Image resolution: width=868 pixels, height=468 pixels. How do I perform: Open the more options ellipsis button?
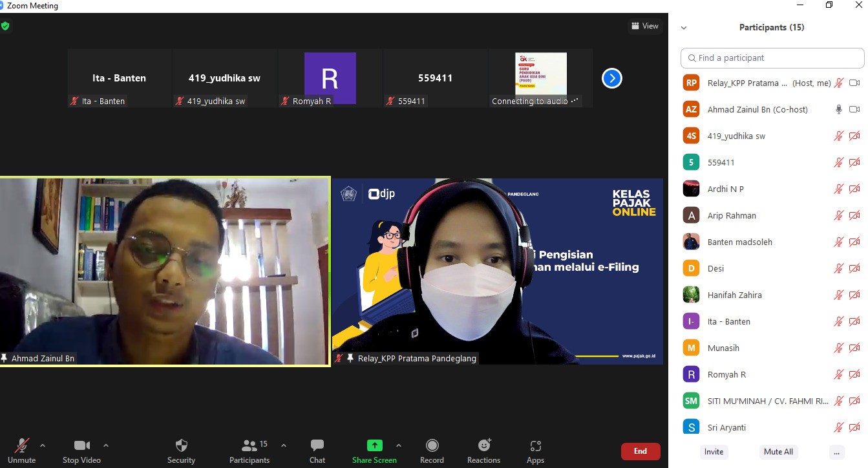click(837, 452)
